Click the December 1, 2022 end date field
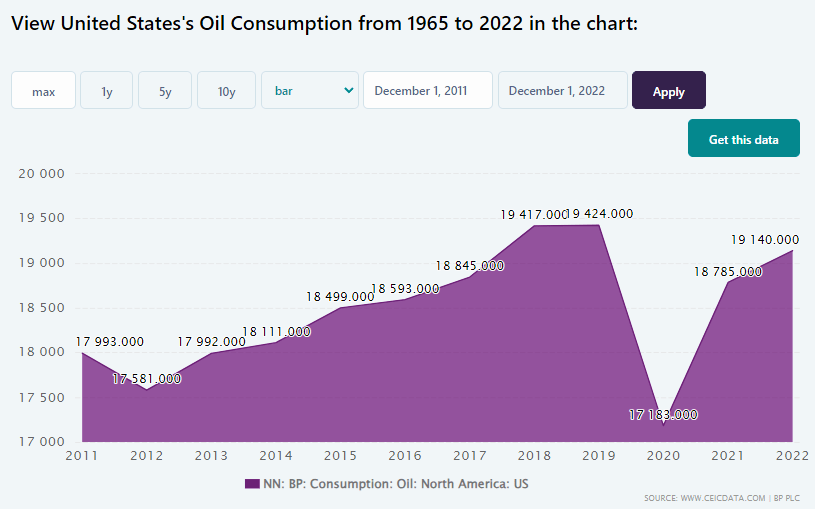The image size is (815, 509). [562, 90]
